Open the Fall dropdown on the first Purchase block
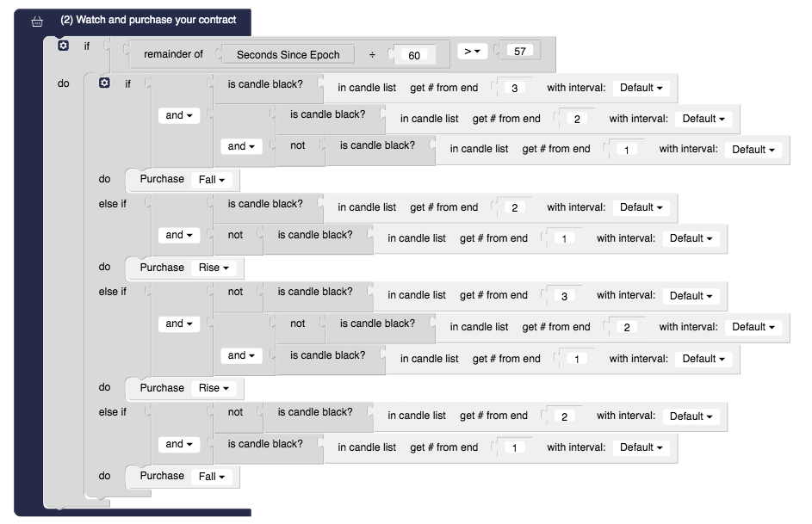Screen dimensions: 812x524 (x=213, y=179)
